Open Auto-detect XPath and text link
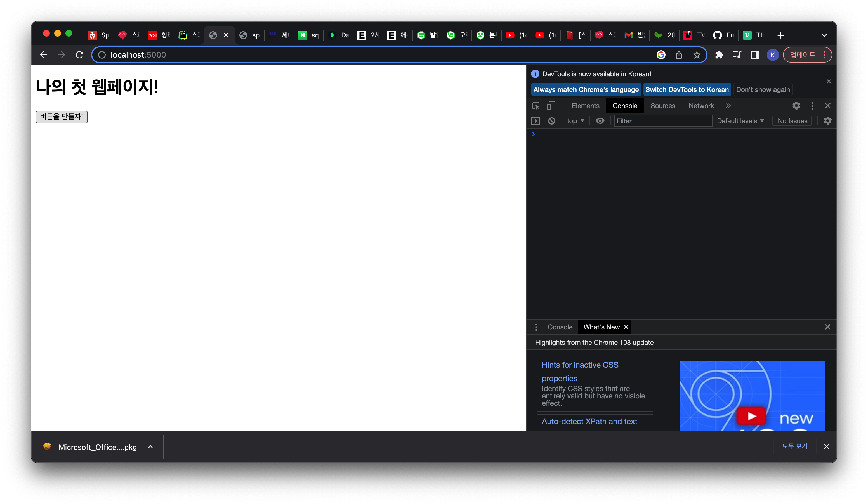The image size is (868, 504). click(x=589, y=421)
